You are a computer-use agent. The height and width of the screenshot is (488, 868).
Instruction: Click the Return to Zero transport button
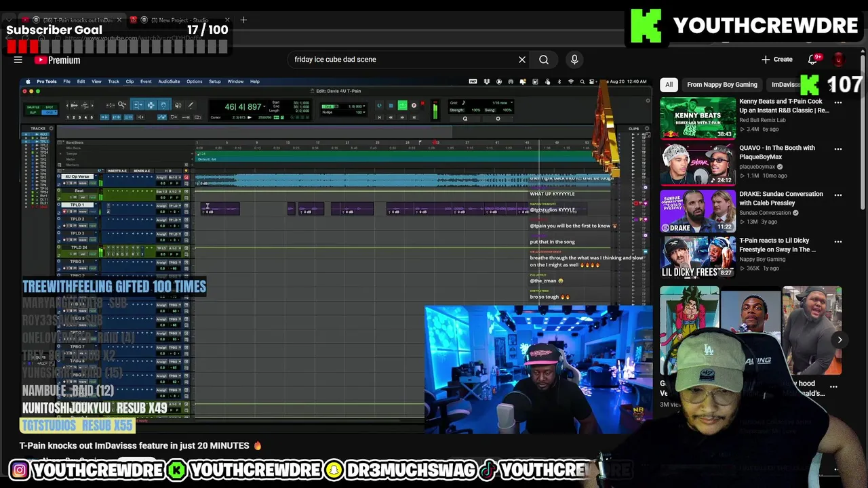click(379, 117)
